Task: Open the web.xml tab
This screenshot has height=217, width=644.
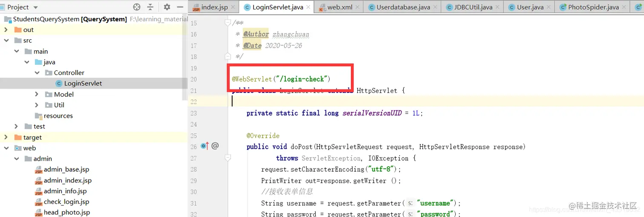Action: [x=339, y=7]
